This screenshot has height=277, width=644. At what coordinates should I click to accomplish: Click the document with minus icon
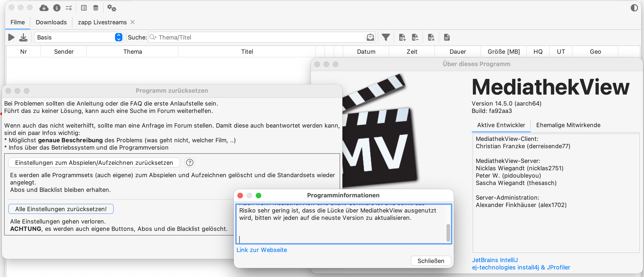point(415,37)
